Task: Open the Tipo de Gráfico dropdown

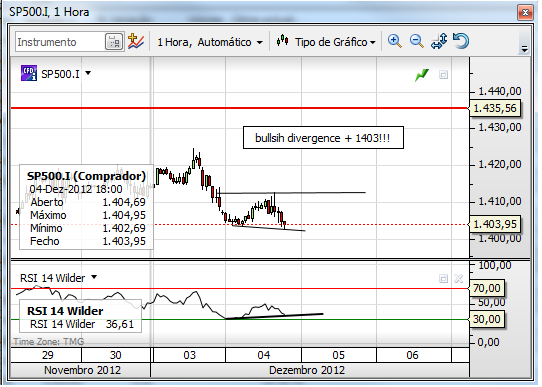Action: [326, 42]
